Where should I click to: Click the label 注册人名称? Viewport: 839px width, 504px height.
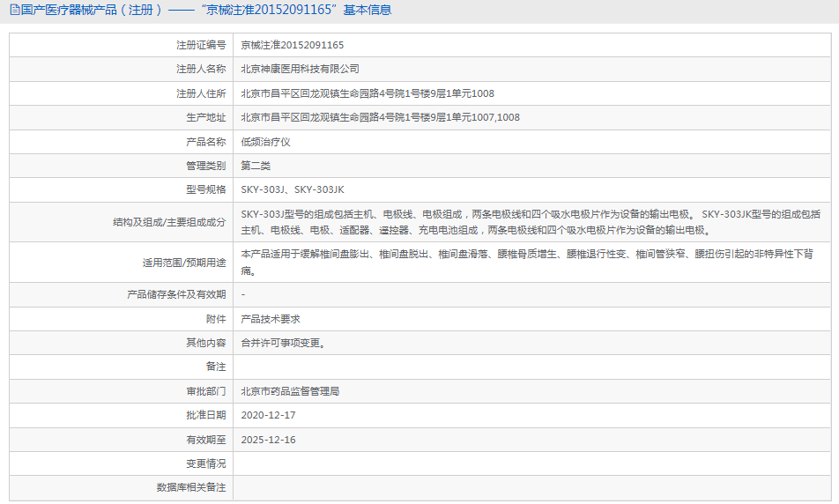(x=201, y=69)
